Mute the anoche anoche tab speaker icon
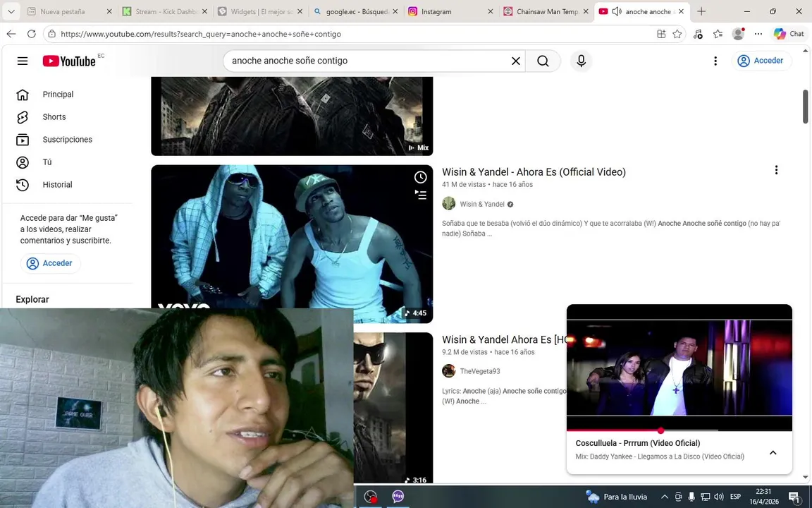Viewport: 812px width, 508px height. [617, 11]
